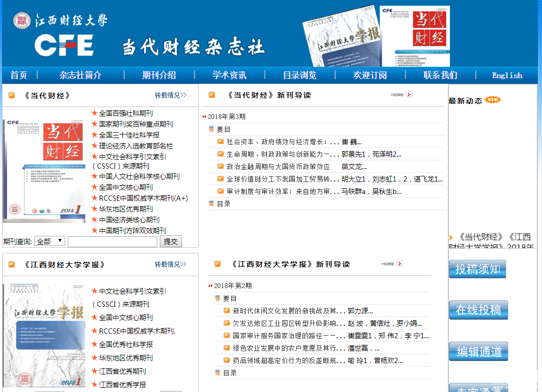The height and width of the screenshot is (392, 542).
Task: Click the icon beside 生命周期、财政政策与创新能力 article
Action: 220,154
